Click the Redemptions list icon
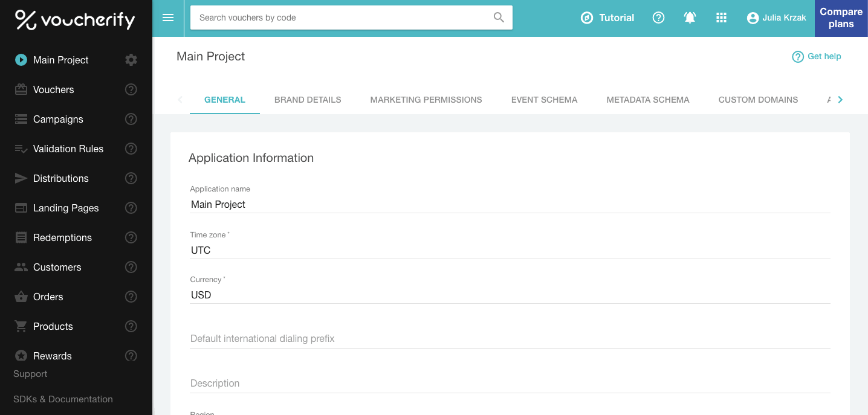 pos(21,237)
